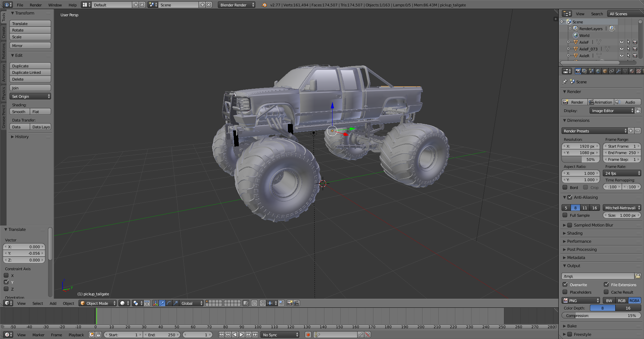Click the proportional editing icon
Screen dimensions: 644x339
point(254,303)
